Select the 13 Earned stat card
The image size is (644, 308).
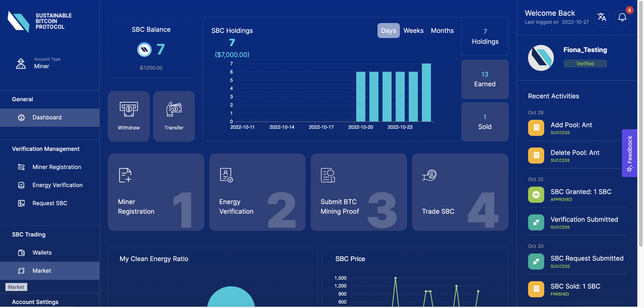tap(485, 79)
